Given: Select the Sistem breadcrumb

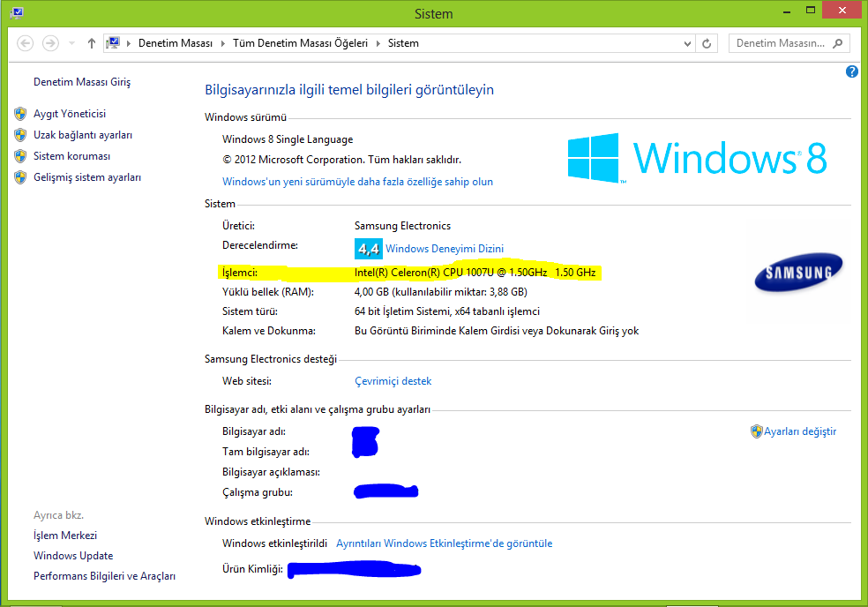Looking at the screenshot, I should click(x=403, y=43).
